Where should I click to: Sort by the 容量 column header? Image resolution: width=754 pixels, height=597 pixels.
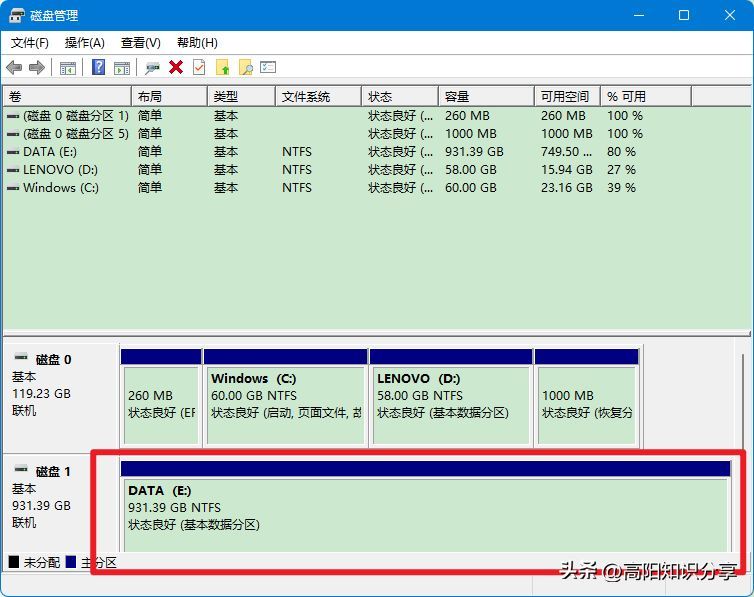click(x=486, y=97)
